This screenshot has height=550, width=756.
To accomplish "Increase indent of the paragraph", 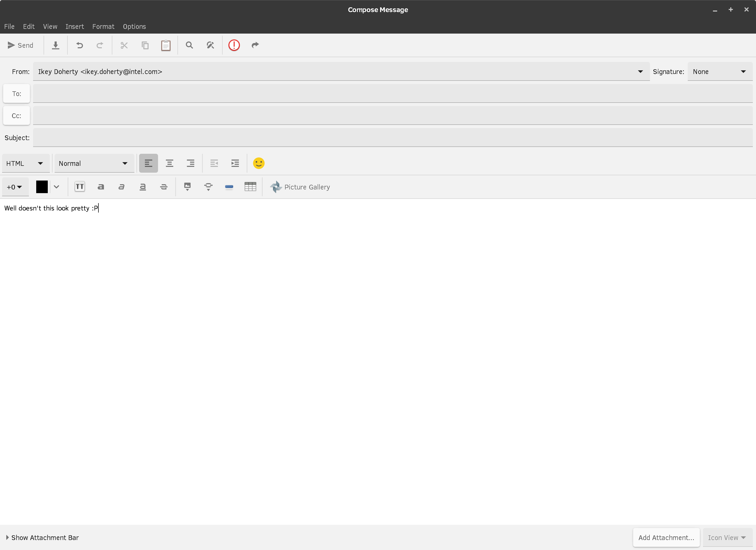I will 235,163.
